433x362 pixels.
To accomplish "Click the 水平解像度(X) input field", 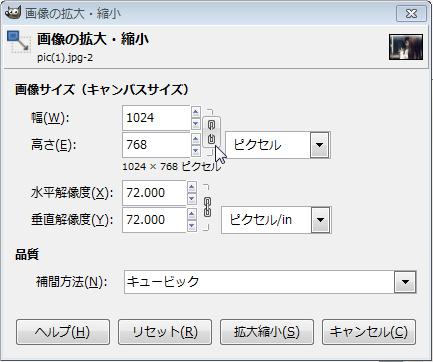I will click(154, 193).
